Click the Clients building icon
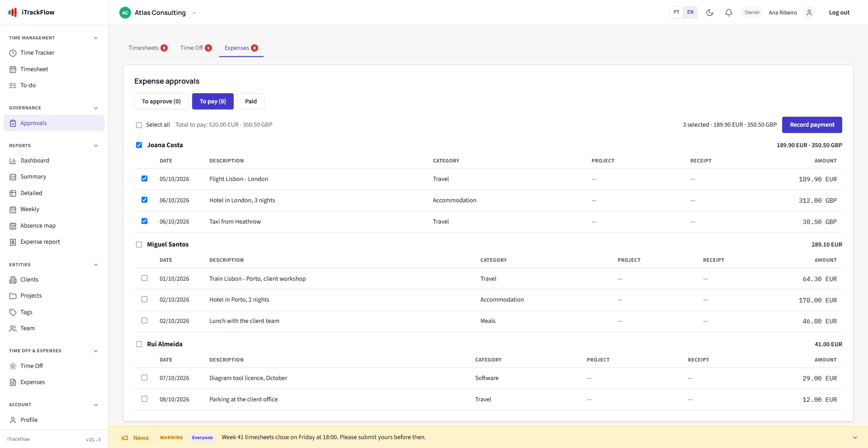The width and height of the screenshot is (868, 448). pyautogui.click(x=13, y=280)
